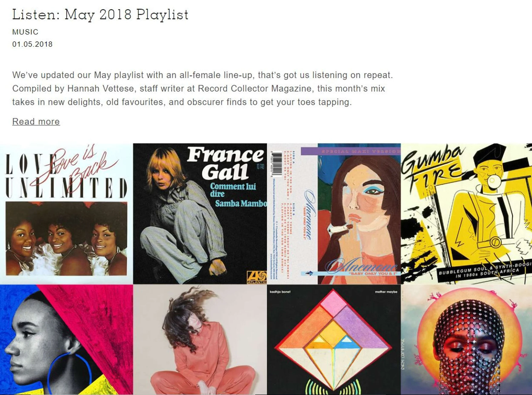Screen dimensions: 532x395
Task: Click the Listen: May 2018 Playlist title
Action: [x=100, y=15]
